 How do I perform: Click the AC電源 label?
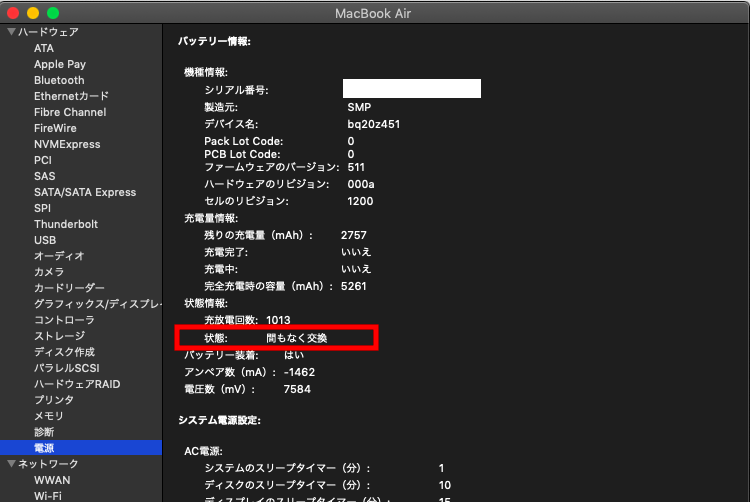pos(204,451)
